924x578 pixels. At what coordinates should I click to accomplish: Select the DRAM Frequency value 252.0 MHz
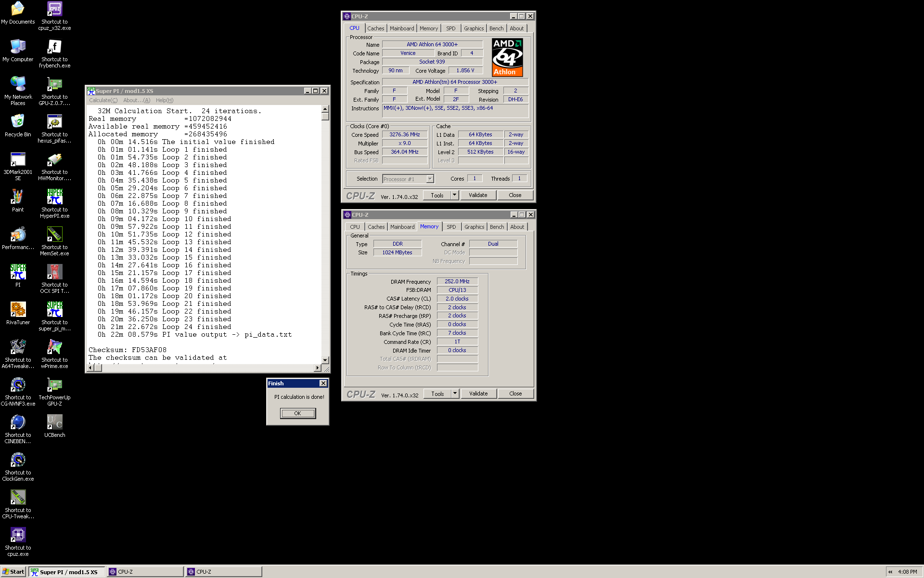[457, 281]
